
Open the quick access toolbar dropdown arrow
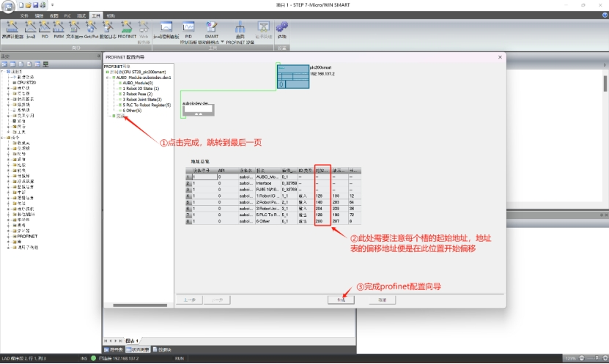coord(52,5)
